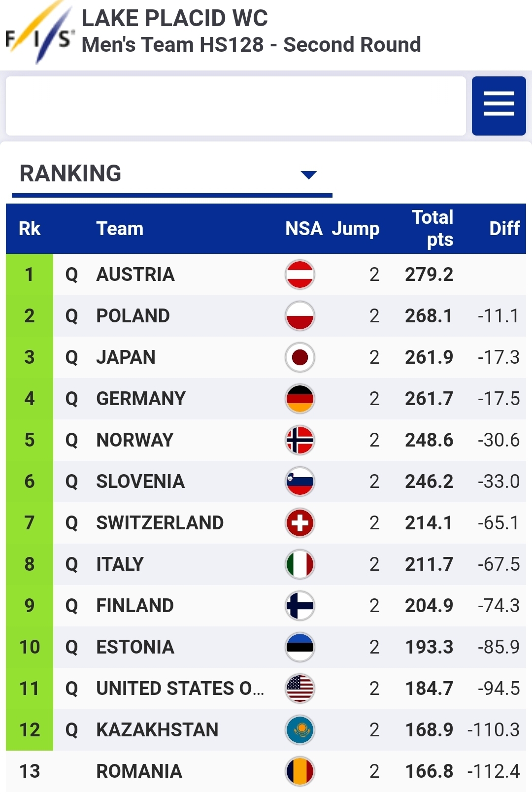
Task: Open the hamburger menu
Action: tap(499, 105)
